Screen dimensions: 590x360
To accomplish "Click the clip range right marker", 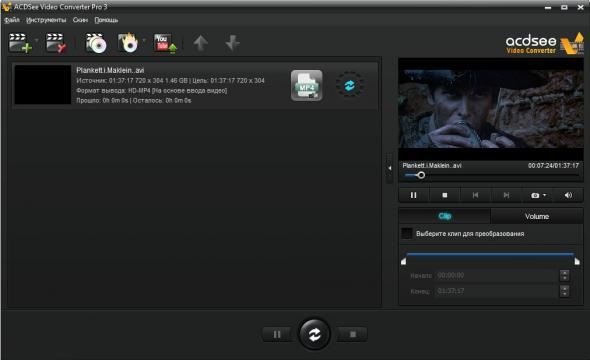I will (x=577, y=261).
